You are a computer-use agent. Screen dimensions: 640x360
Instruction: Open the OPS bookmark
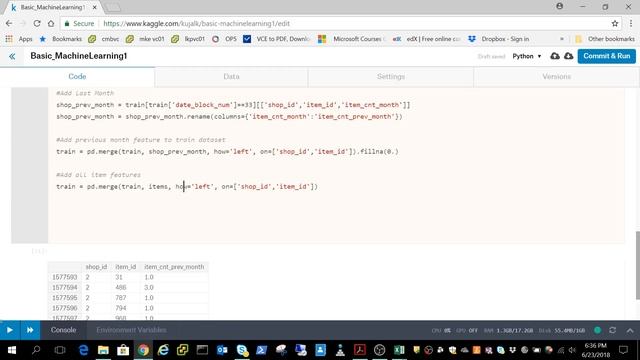224,39
